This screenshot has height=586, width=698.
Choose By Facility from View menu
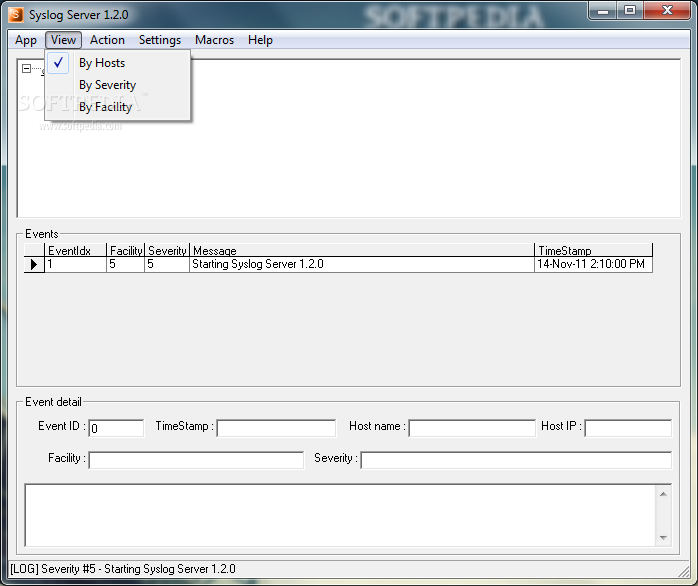click(x=118, y=107)
